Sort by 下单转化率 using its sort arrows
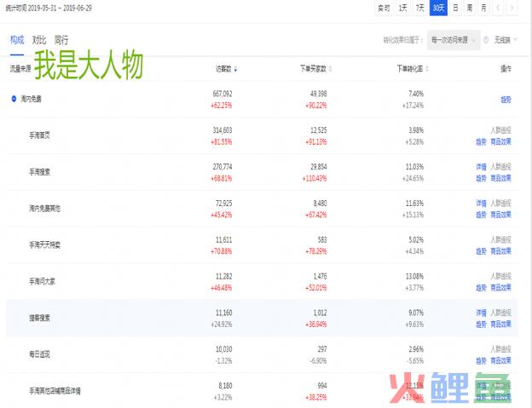The image size is (532, 408). 427,69
